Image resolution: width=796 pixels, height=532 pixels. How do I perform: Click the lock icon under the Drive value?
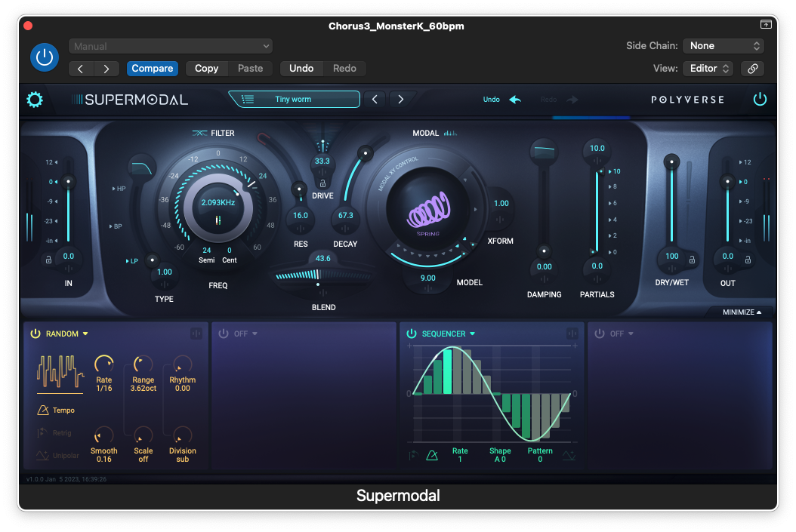322,183
